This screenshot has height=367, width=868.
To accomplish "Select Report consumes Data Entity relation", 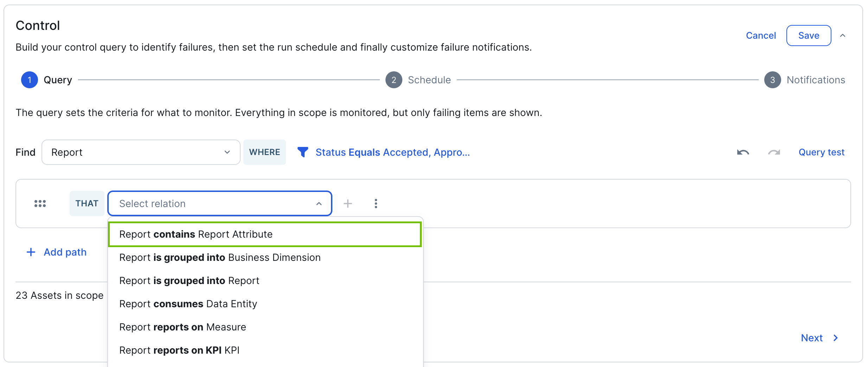I will (265, 304).
